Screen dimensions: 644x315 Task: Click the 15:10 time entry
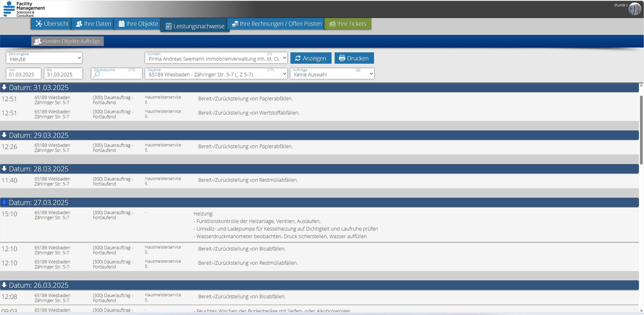point(9,214)
